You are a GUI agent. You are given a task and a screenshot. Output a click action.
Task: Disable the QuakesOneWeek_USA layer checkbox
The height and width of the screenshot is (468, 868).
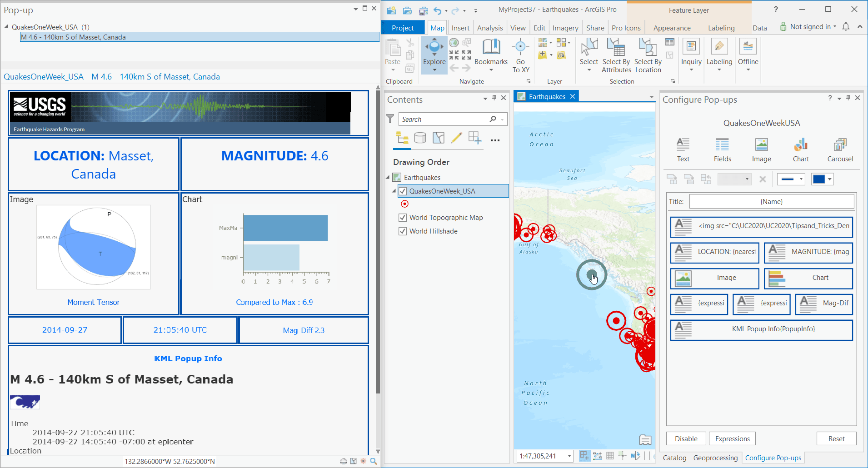402,191
